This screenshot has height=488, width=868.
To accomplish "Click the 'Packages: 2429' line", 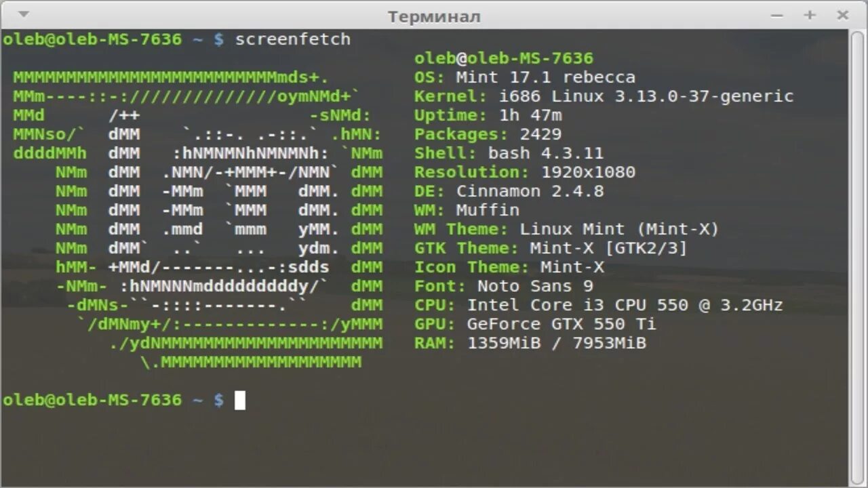I will pyautogui.click(x=488, y=134).
